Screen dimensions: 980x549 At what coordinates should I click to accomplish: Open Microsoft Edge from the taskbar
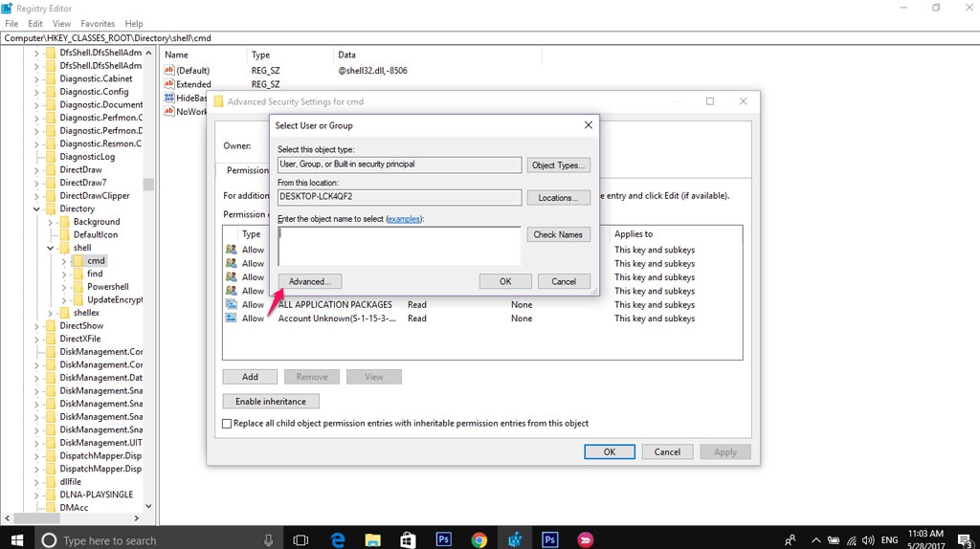tap(337, 539)
